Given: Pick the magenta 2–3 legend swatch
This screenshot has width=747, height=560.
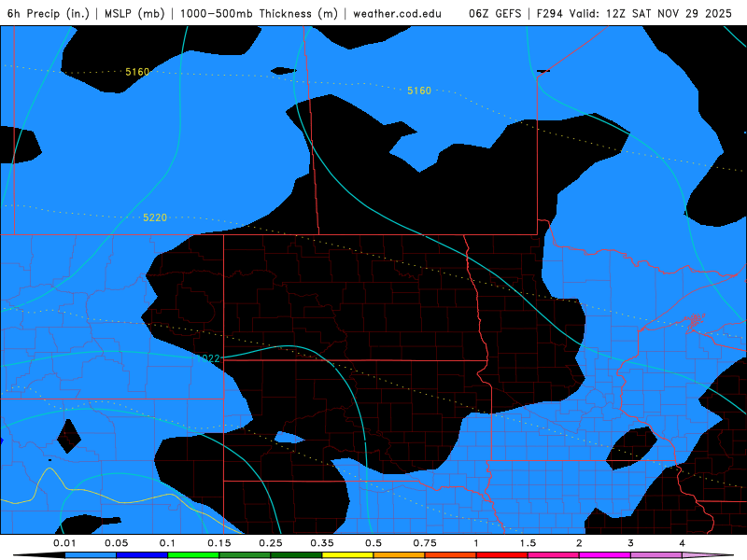Looking at the screenshot, I should click(604, 555).
